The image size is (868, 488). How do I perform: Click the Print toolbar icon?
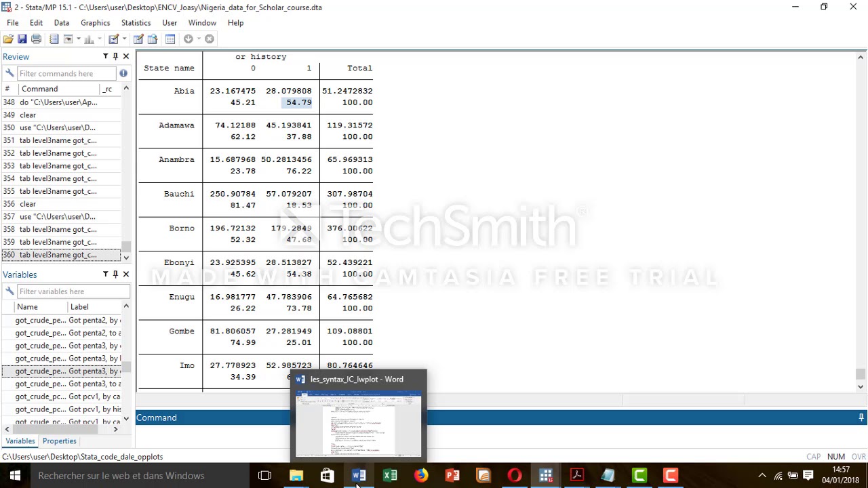[36, 39]
